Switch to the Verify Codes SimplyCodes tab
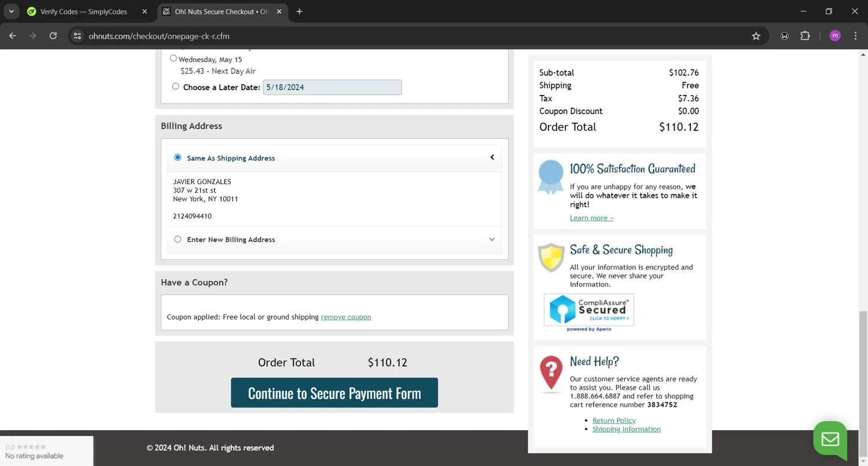This screenshot has width=868, height=466. coord(84,12)
